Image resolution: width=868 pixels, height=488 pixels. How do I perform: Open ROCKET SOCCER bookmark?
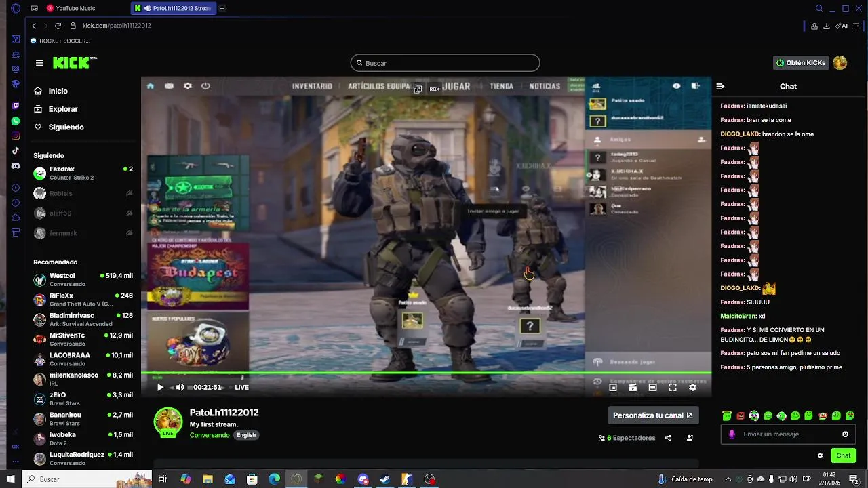point(60,41)
